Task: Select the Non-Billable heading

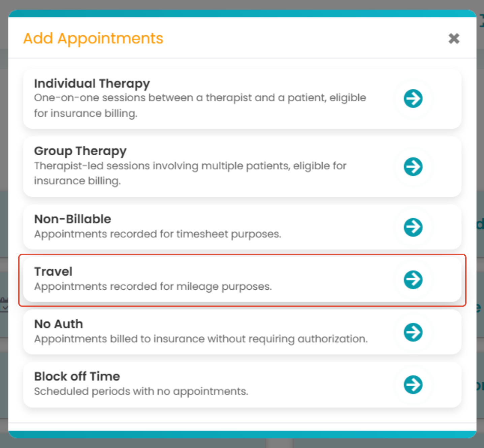Action: 73,219
